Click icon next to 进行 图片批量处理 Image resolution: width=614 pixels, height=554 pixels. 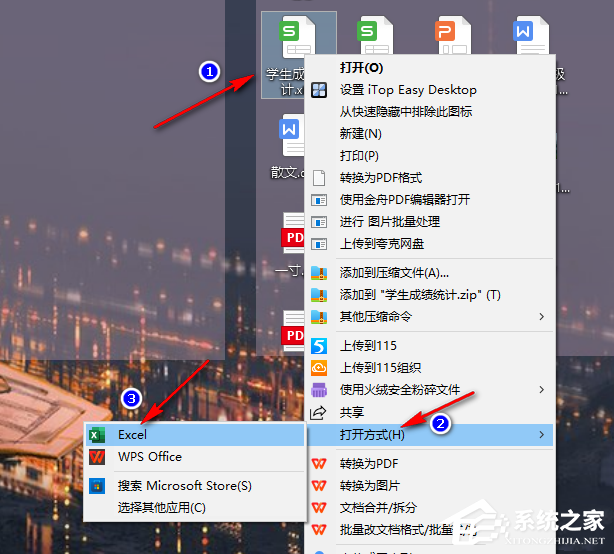319,222
